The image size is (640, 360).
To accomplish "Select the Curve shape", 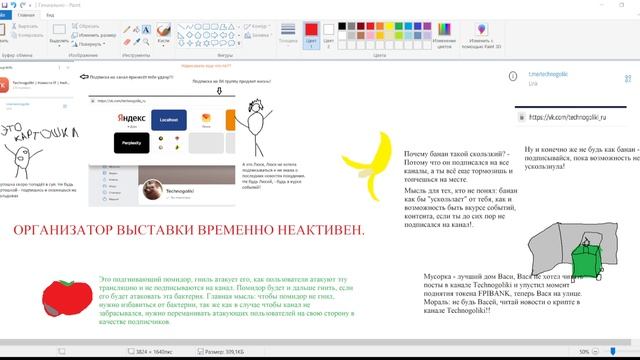I will tap(189, 27).
